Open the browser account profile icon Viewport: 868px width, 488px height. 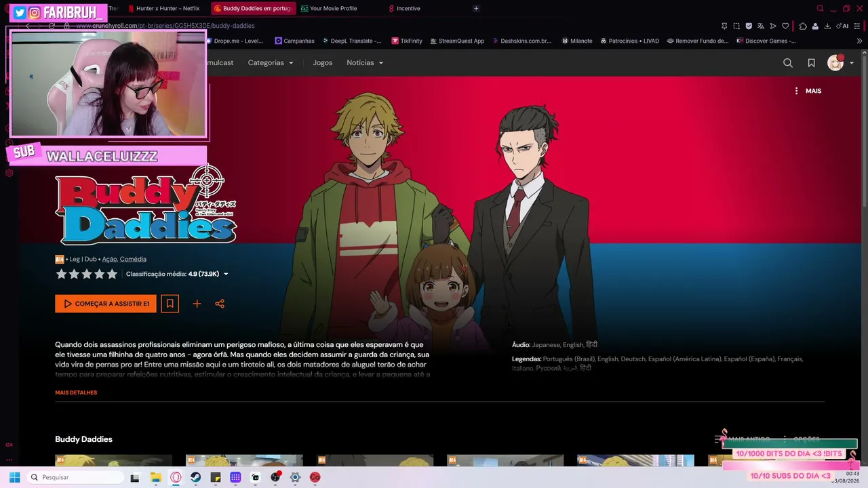click(x=815, y=26)
